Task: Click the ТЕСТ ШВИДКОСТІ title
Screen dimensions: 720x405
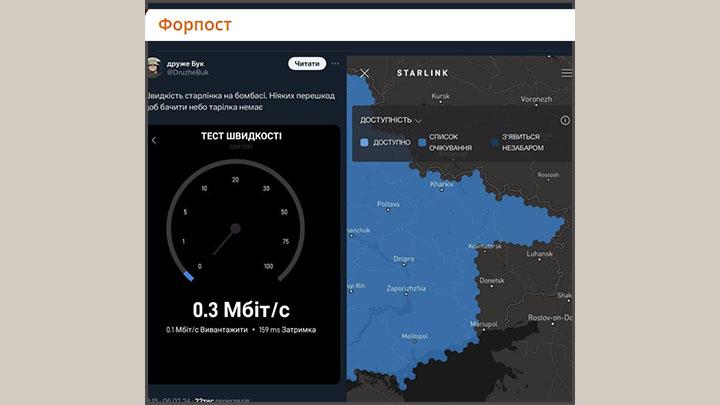Action: coord(241,136)
